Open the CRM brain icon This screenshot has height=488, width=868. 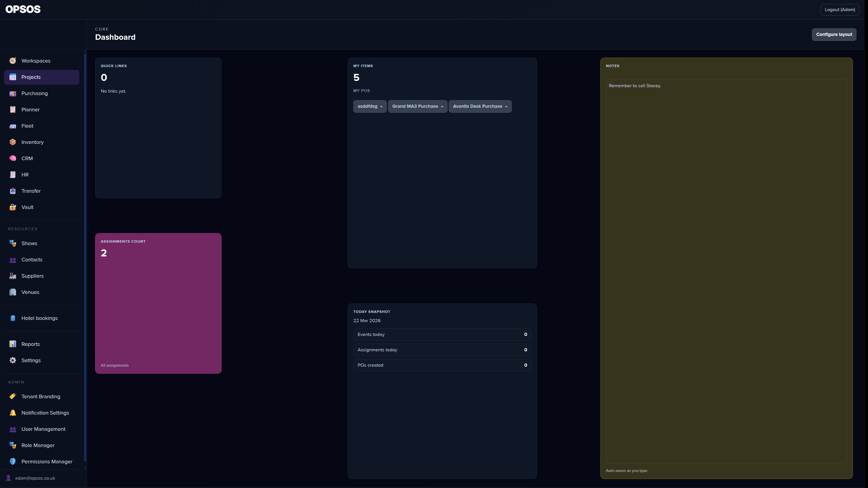(x=12, y=158)
